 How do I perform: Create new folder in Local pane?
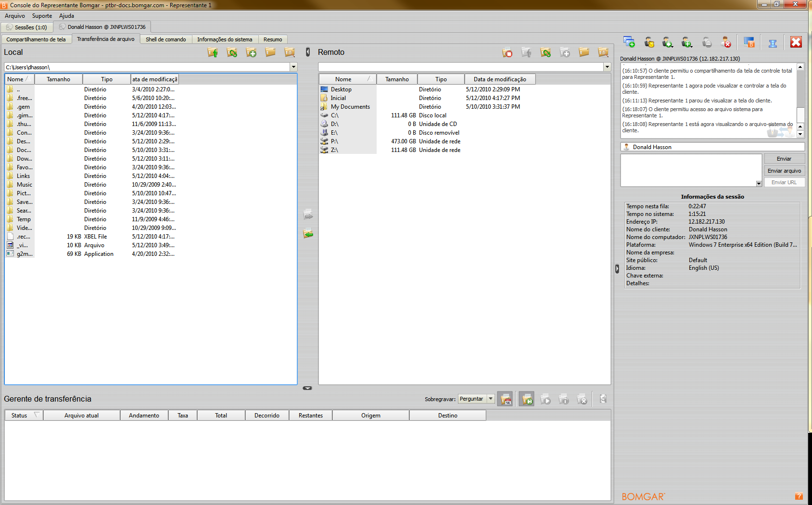point(251,52)
